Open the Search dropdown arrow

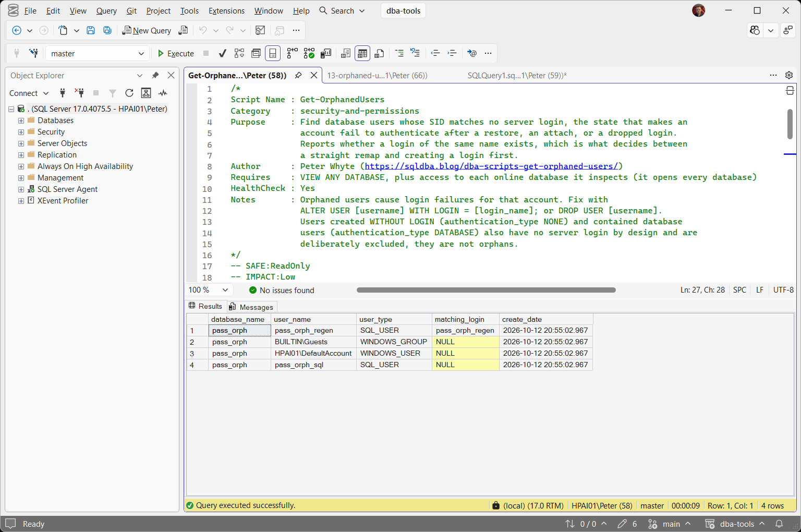(x=362, y=10)
